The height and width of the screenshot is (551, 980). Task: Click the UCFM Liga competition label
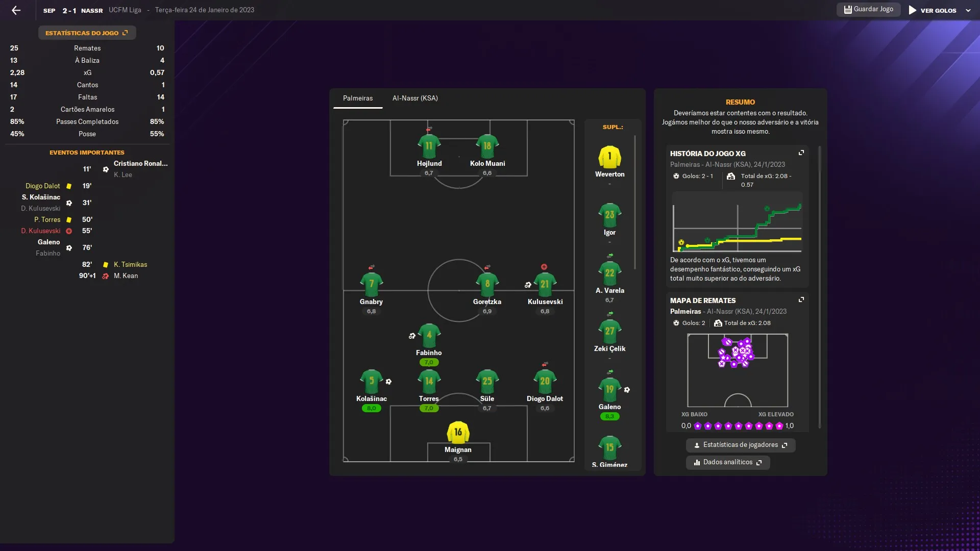point(125,10)
